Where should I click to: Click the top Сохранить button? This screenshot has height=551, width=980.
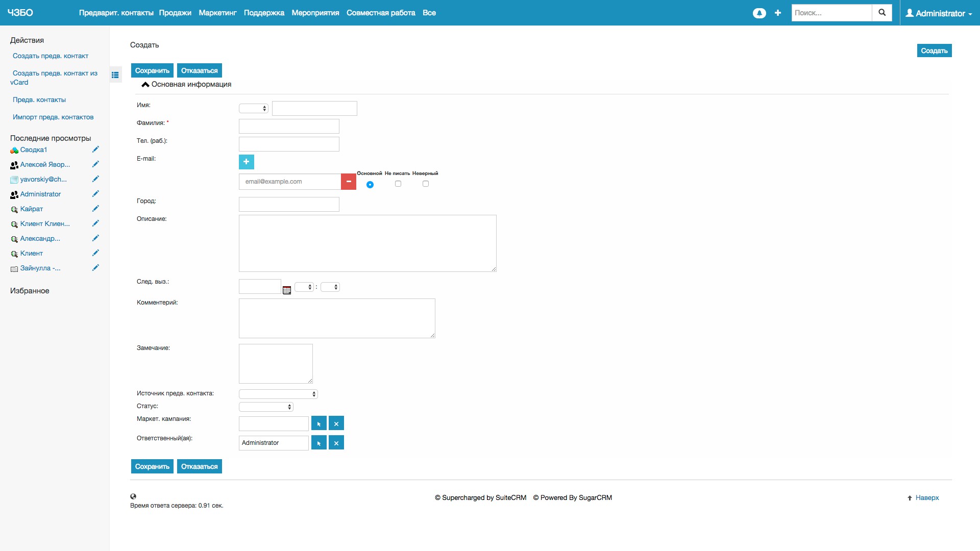[152, 70]
